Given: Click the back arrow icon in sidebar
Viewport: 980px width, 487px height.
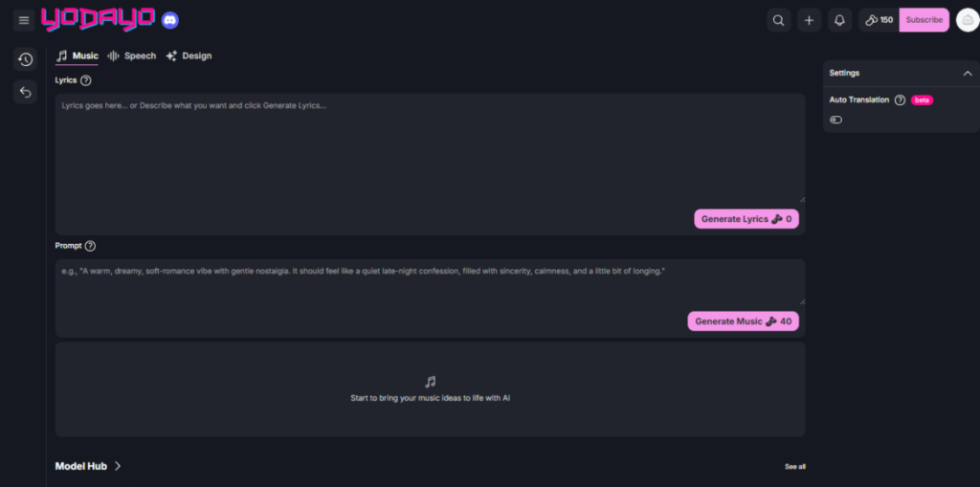Looking at the screenshot, I should [25, 92].
